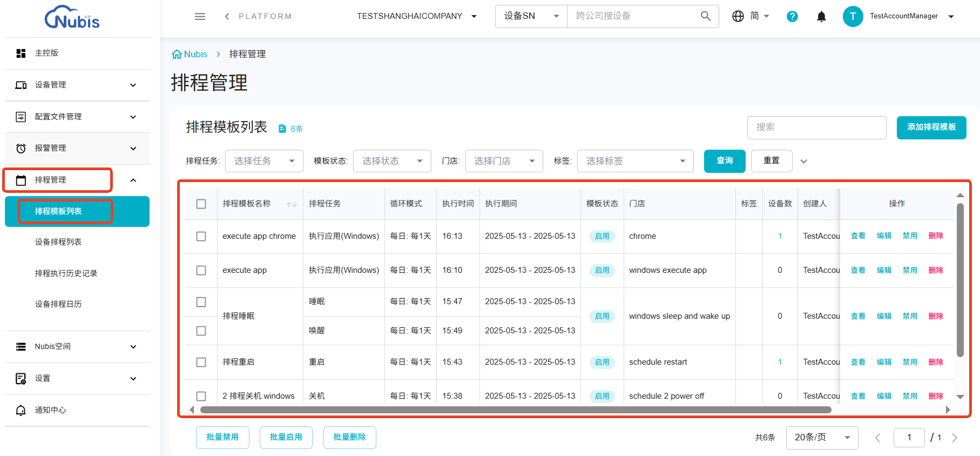Toggle the select-all header checkbox
This screenshot has height=456, width=980.
pos(201,204)
